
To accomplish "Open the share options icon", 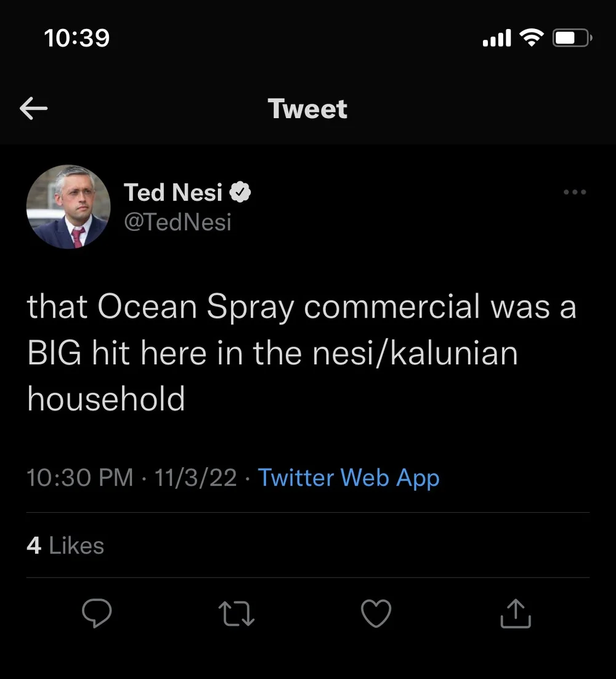I will (516, 613).
